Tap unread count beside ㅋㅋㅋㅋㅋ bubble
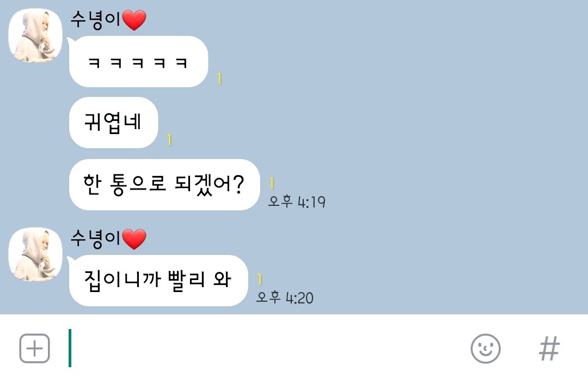Viewport: 588px width, 383px height. 219,79
